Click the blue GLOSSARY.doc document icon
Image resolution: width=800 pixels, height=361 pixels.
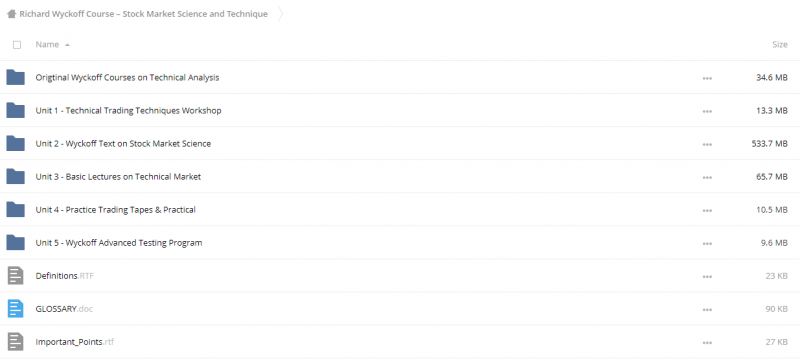pyautogui.click(x=15, y=309)
